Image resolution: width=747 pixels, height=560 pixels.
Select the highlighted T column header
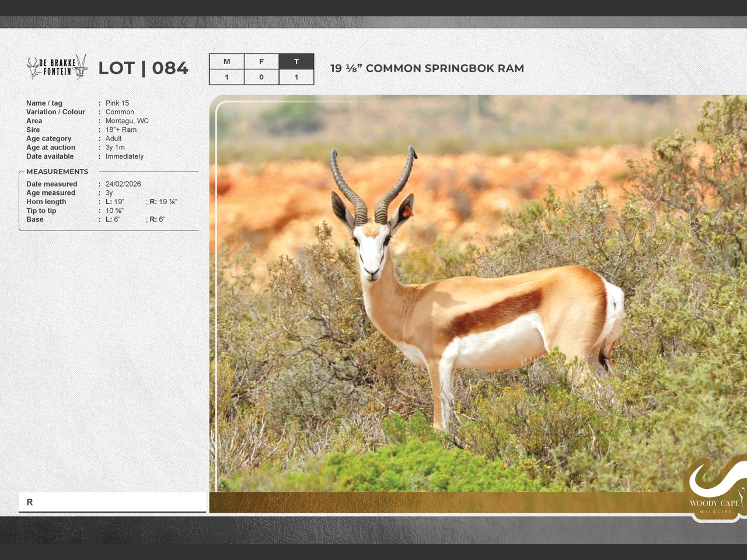(x=296, y=61)
